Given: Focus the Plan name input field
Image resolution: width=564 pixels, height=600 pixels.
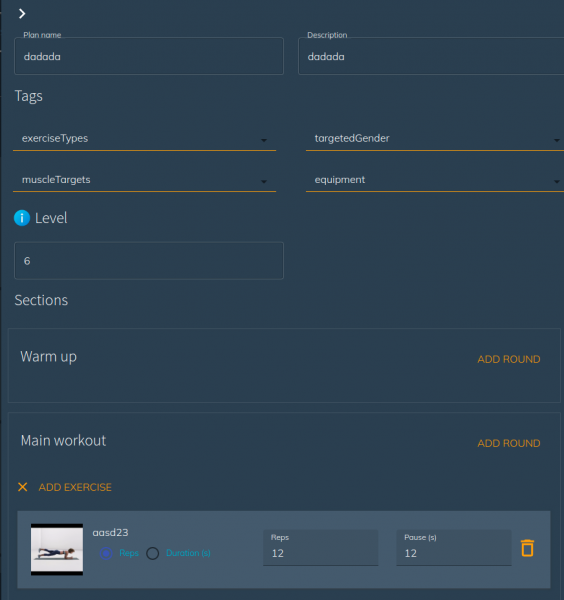Looking at the screenshot, I should [149, 56].
